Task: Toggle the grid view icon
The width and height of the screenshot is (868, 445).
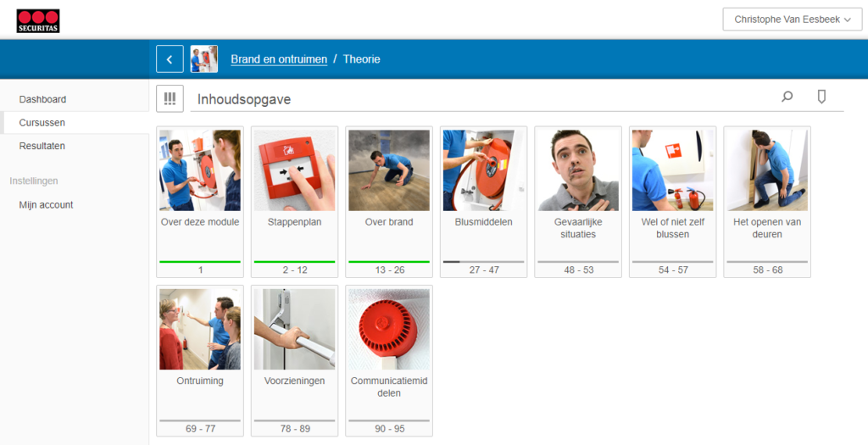Action: tap(170, 98)
